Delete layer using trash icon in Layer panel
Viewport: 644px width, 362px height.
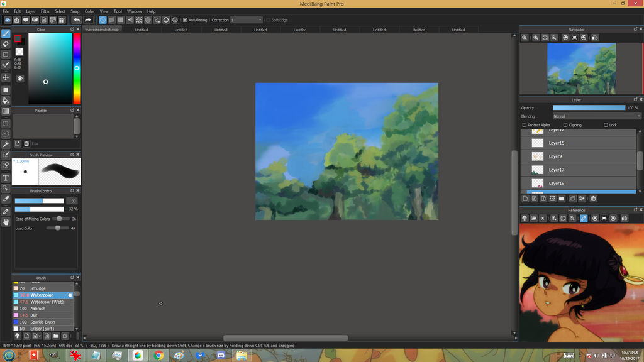pyautogui.click(x=593, y=199)
